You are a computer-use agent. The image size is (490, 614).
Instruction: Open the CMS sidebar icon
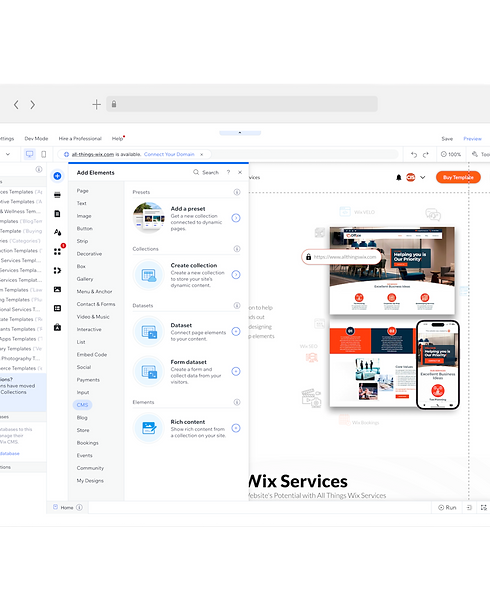(x=57, y=308)
